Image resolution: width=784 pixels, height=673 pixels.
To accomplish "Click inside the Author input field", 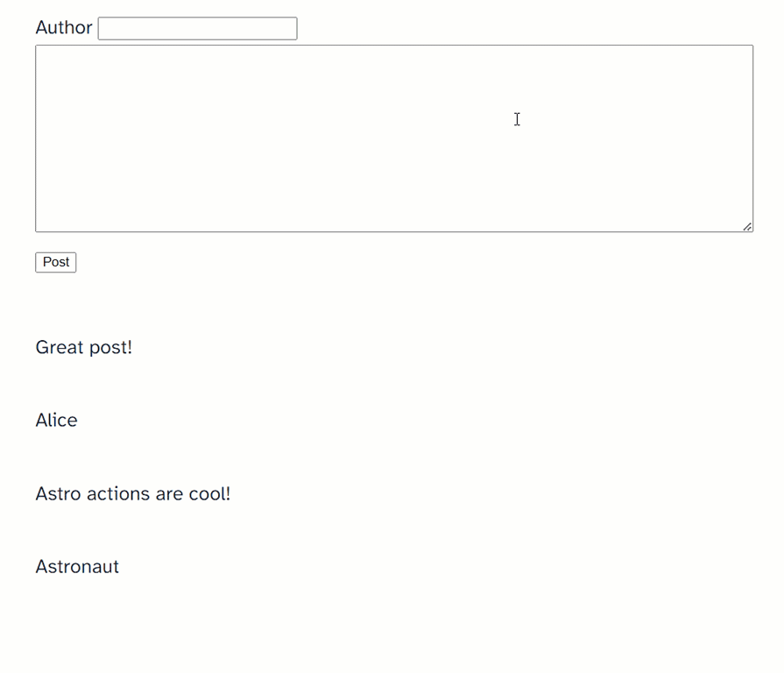I will 196,28.
